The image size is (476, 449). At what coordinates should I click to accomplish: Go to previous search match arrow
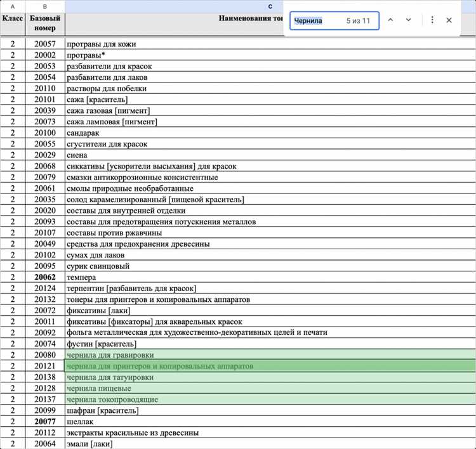pyautogui.click(x=390, y=20)
